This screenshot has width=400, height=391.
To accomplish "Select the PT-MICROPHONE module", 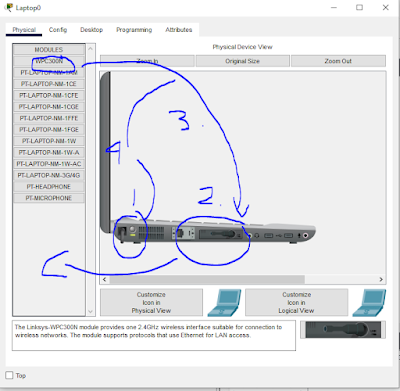I will coord(49,198).
